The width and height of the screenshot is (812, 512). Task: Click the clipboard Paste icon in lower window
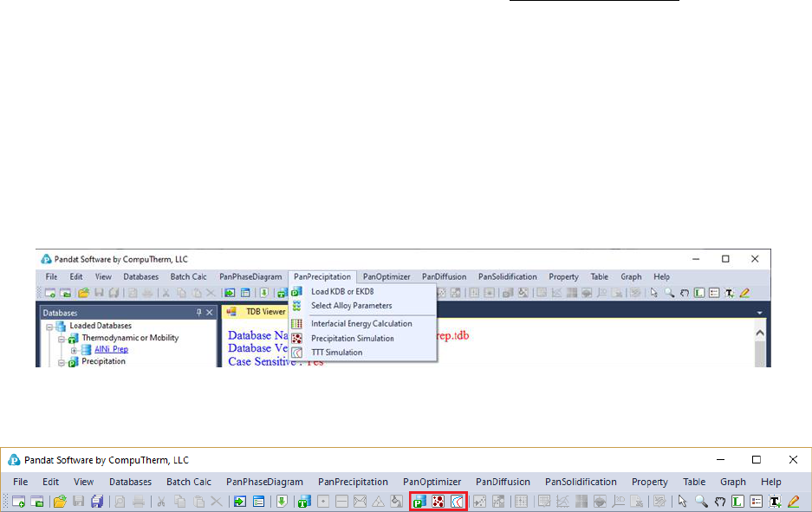[198, 501]
